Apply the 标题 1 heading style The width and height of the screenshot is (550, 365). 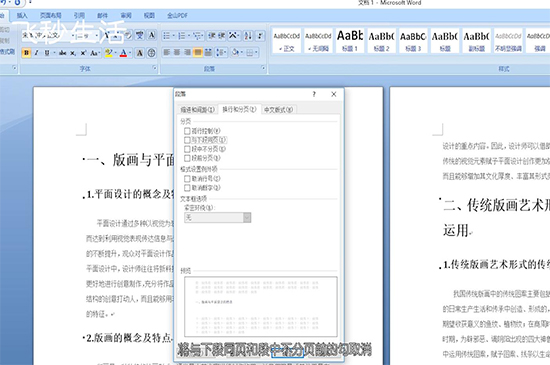pyautogui.click(x=350, y=40)
